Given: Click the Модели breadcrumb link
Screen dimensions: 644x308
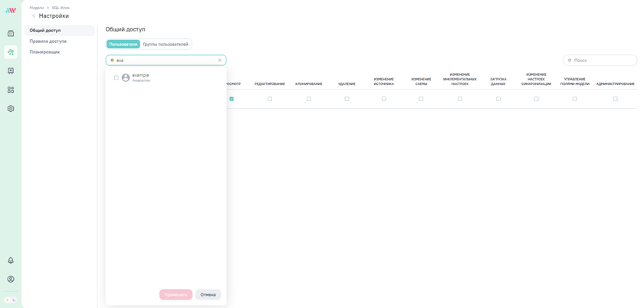Looking at the screenshot, I should pyautogui.click(x=37, y=8).
